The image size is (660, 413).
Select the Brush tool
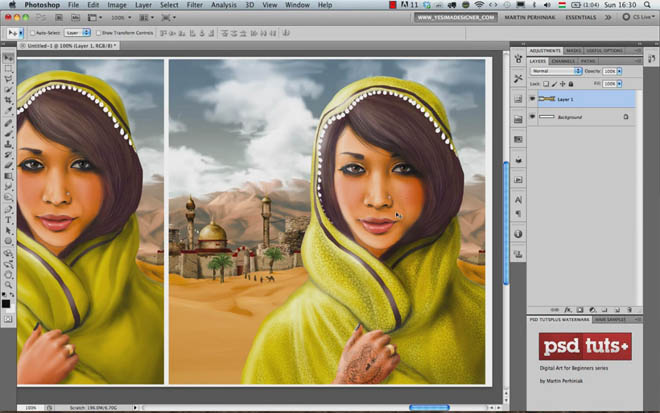coord(8,133)
